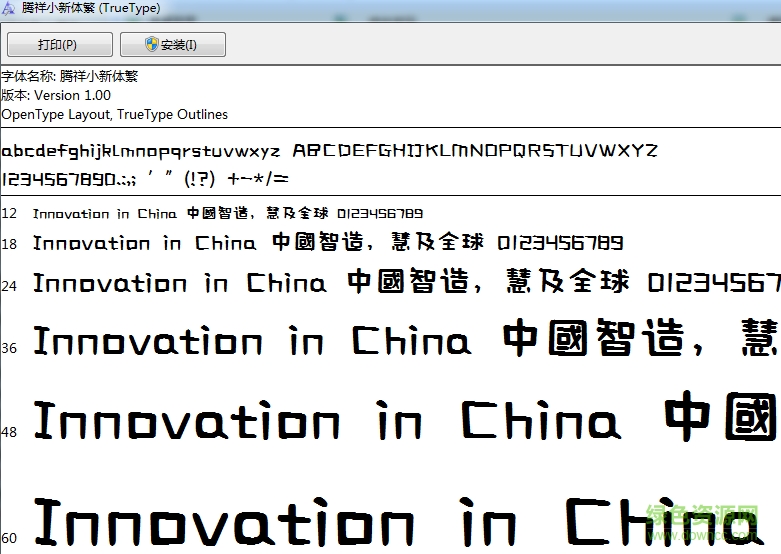This screenshot has width=781, height=554.
Task: Click the punctuation sample (!?) +-*/=
Action: 236,178
